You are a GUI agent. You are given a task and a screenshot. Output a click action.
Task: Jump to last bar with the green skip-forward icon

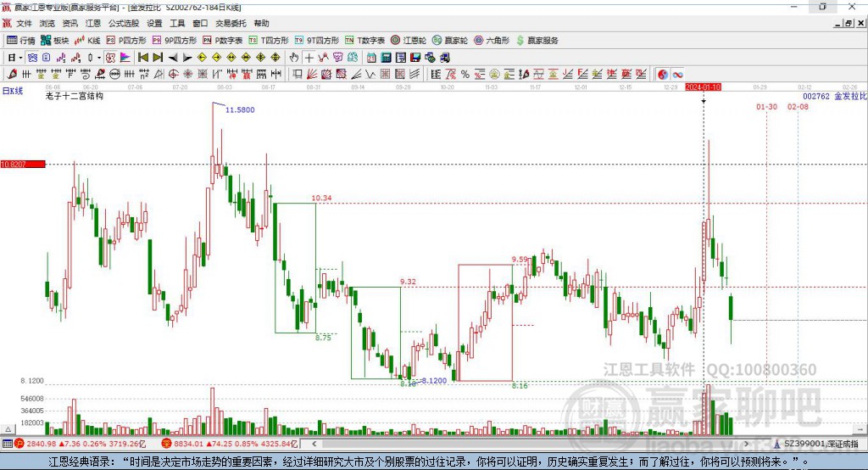158,57
